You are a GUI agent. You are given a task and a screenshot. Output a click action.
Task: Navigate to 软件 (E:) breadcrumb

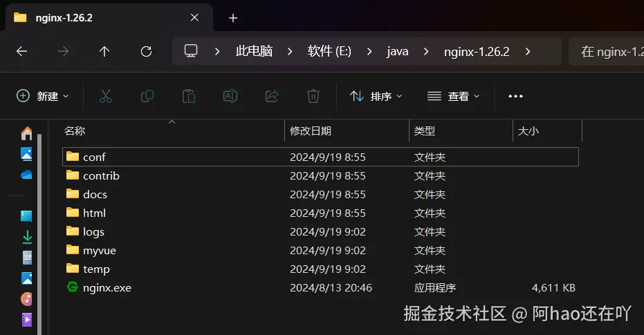(329, 51)
